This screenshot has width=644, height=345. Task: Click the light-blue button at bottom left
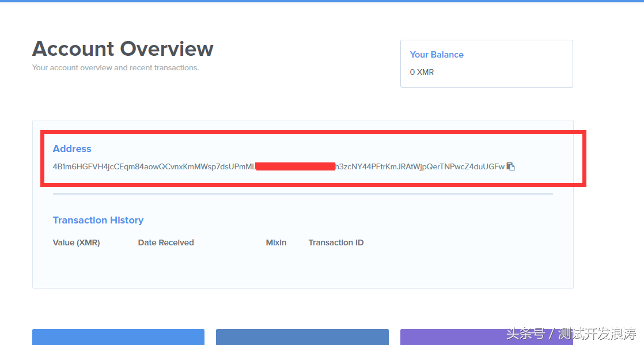118,337
